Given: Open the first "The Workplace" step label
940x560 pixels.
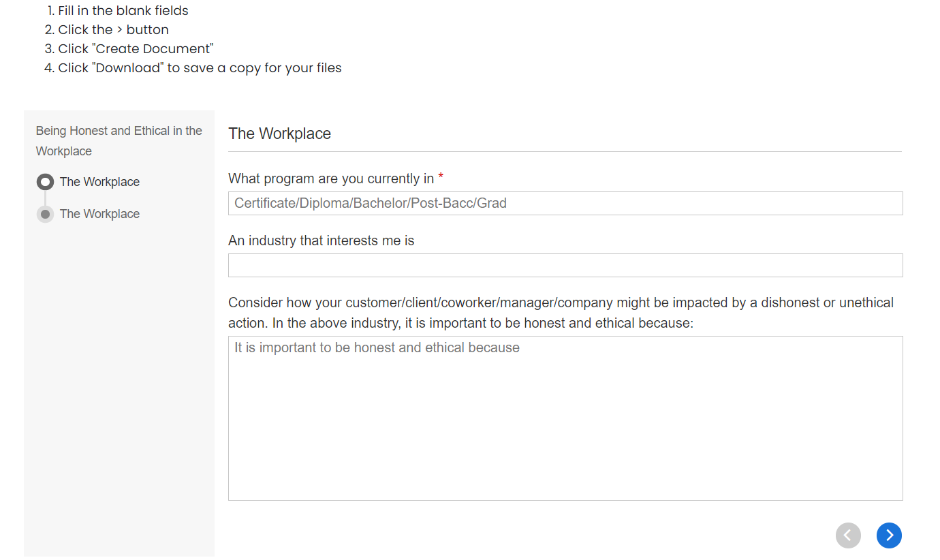Looking at the screenshot, I should tap(99, 182).
